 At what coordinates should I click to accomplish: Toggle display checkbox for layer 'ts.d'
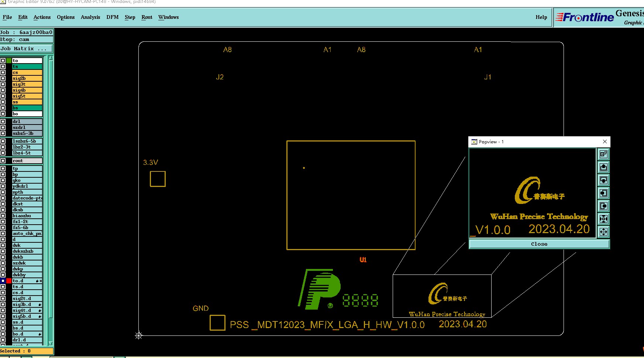(x=3, y=287)
